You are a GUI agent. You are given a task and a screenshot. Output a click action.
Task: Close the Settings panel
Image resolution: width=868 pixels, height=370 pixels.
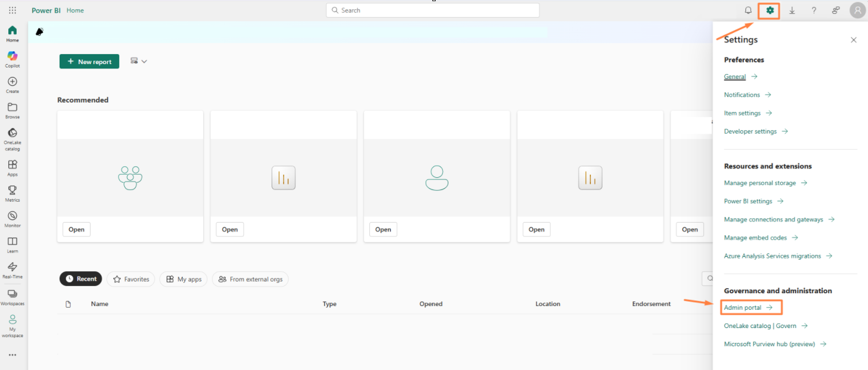click(x=854, y=40)
